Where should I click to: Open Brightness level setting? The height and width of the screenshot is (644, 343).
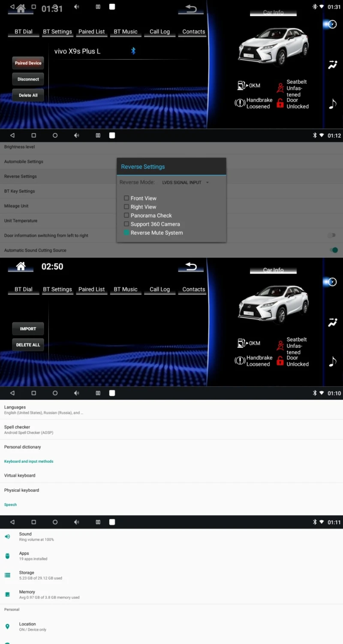tap(171, 147)
